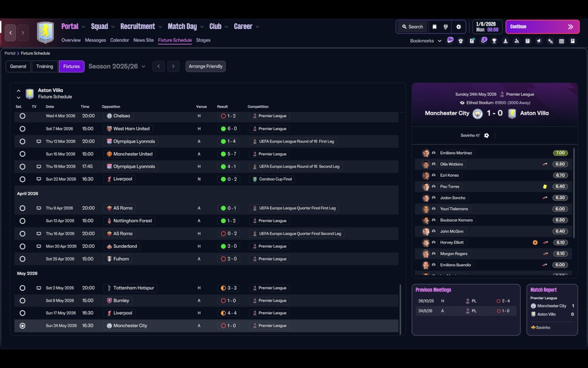Viewport: 588px width, 368px height.
Task: Click the training cone icon in bookmarks bar
Action: tap(505, 41)
